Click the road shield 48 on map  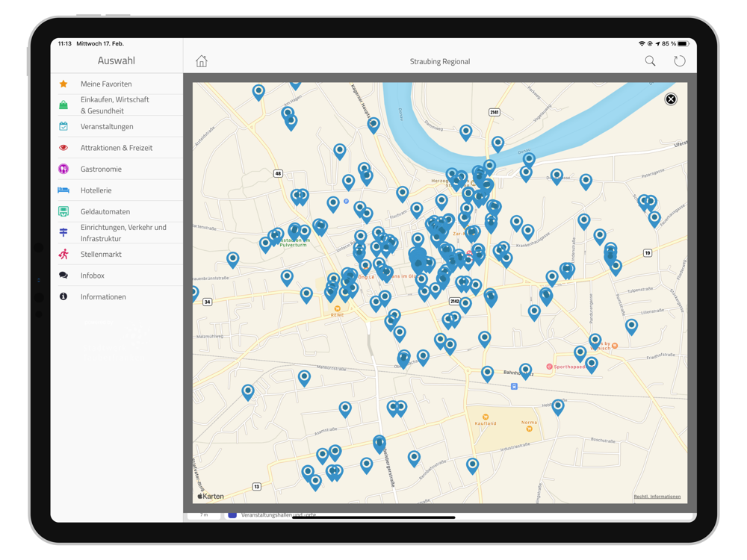coord(278,173)
